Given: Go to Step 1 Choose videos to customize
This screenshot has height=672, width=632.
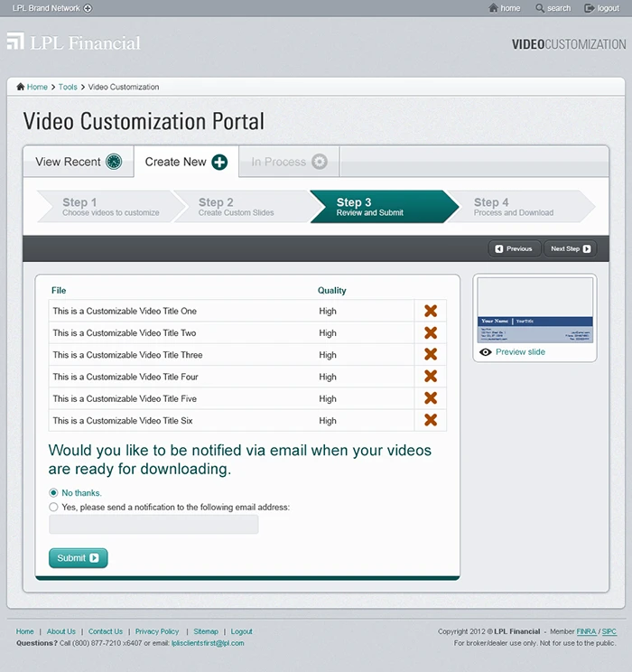Looking at the screenshot, I should point(111,207).
